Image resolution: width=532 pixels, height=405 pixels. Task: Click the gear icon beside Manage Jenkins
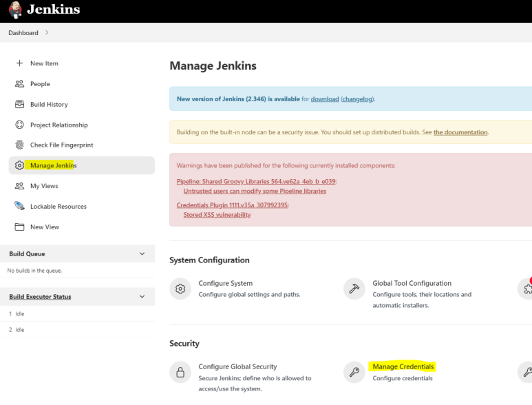click(19, 165)
